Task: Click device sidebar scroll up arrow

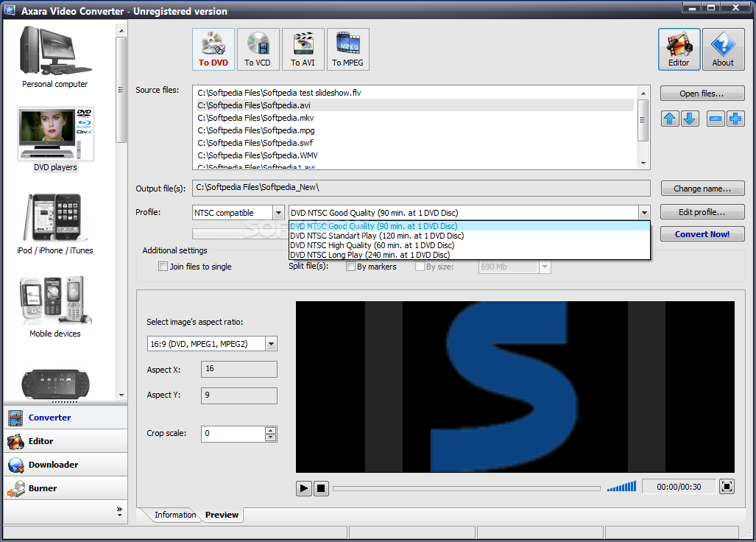Action: [x=121, y=31]
